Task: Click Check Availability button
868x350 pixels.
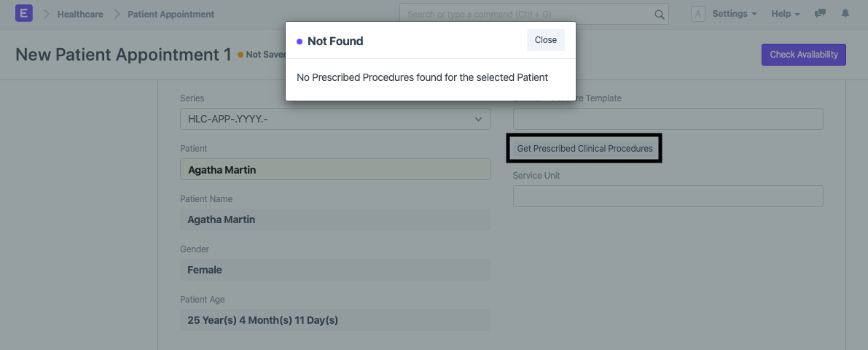Action: pos(804,54)
